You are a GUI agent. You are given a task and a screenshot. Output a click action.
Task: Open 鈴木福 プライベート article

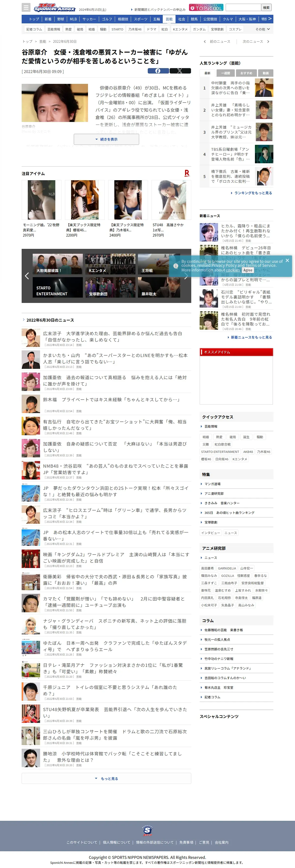106,404
